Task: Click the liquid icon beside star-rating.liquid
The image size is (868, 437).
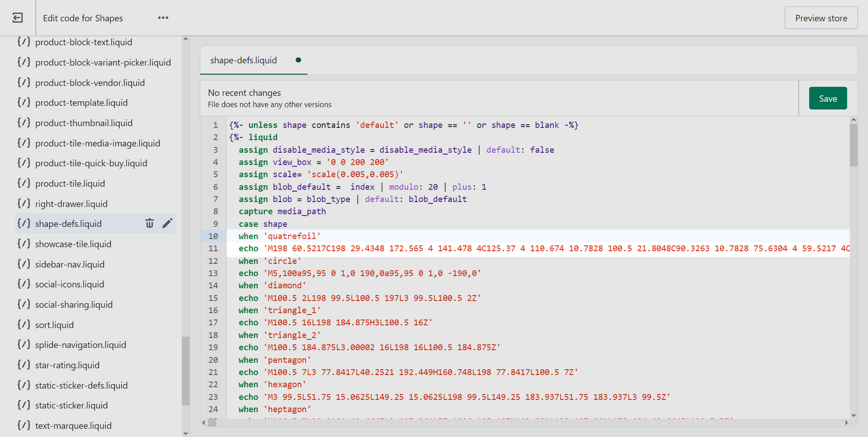Action: coord(24,365)
